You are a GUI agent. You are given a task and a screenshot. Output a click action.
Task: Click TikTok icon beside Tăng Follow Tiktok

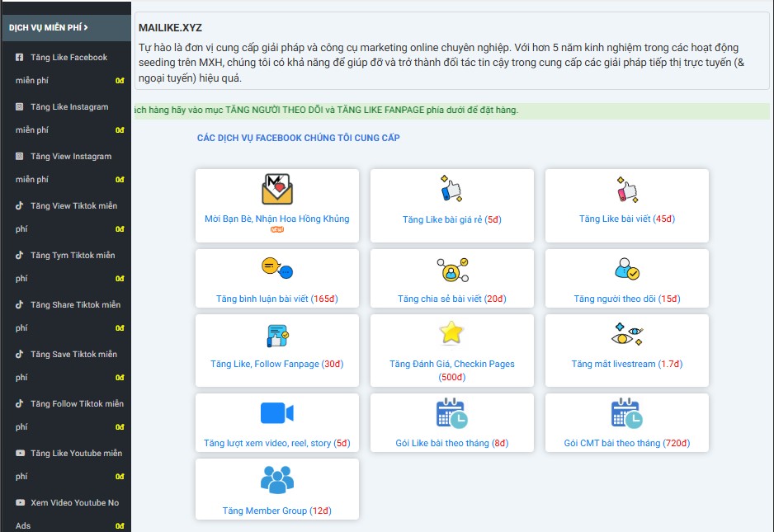click(19, 403)
